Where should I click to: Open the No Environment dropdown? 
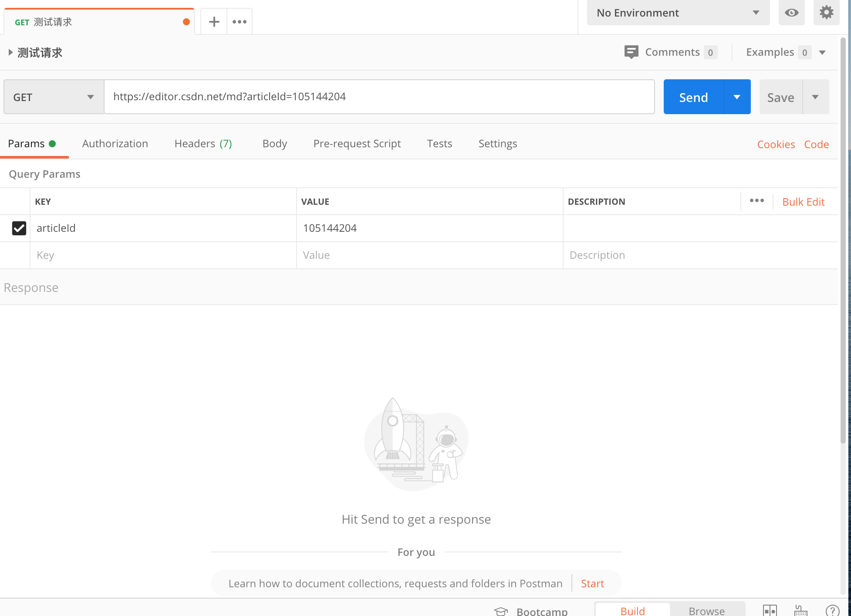678,13
